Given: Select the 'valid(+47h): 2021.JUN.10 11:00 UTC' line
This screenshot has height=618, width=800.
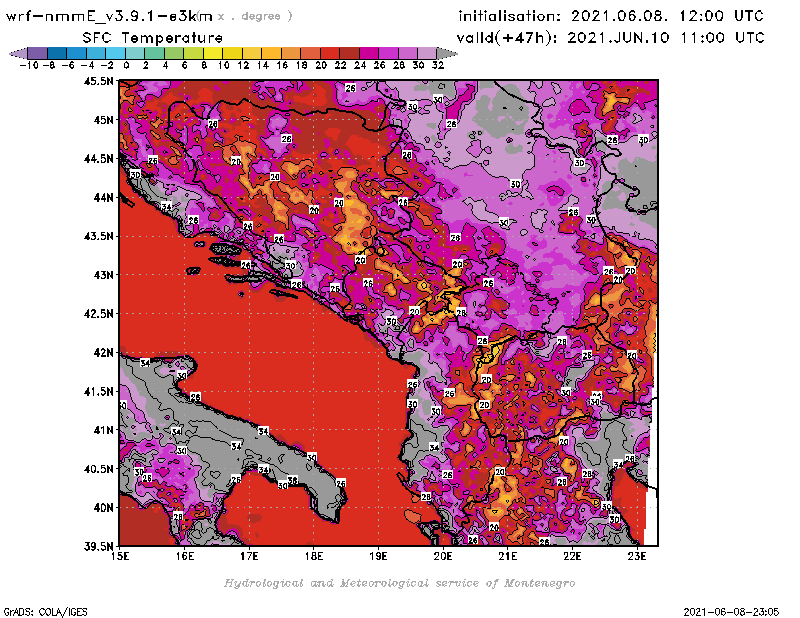Looking at the screenshot, I should pos(610,37).
